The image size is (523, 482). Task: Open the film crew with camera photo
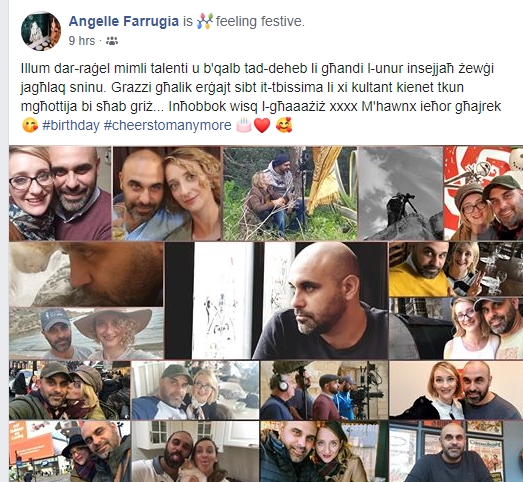pos(324,390)
